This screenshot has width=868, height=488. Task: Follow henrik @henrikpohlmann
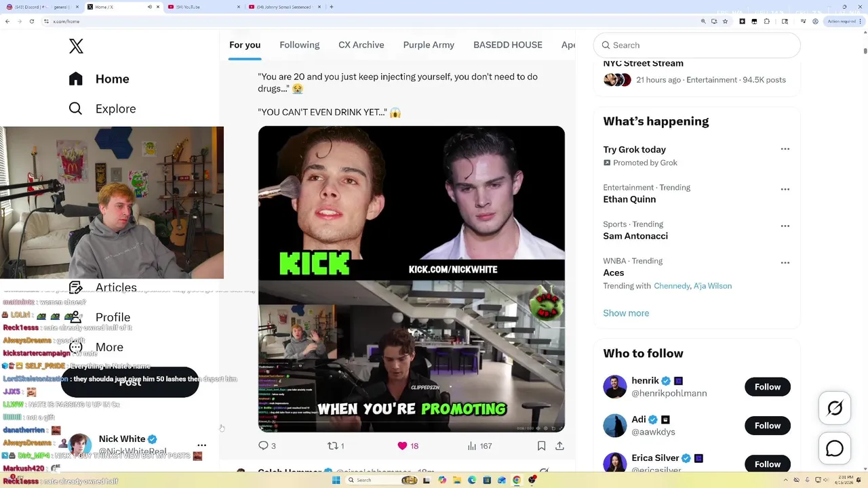(x=768, y=386)
